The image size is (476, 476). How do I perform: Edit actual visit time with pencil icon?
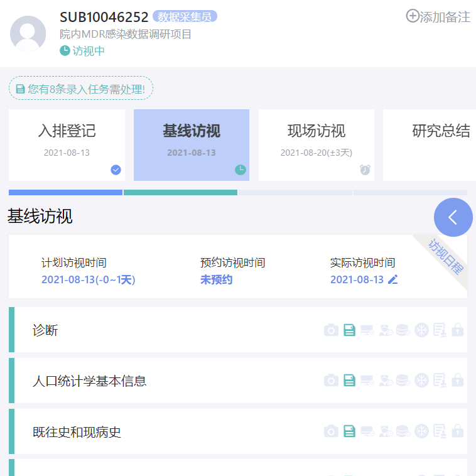pos(393,279)
